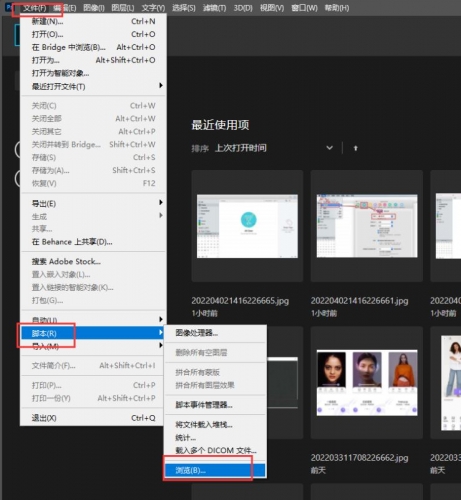Choose 新建(N)... from the file menu

93,21
